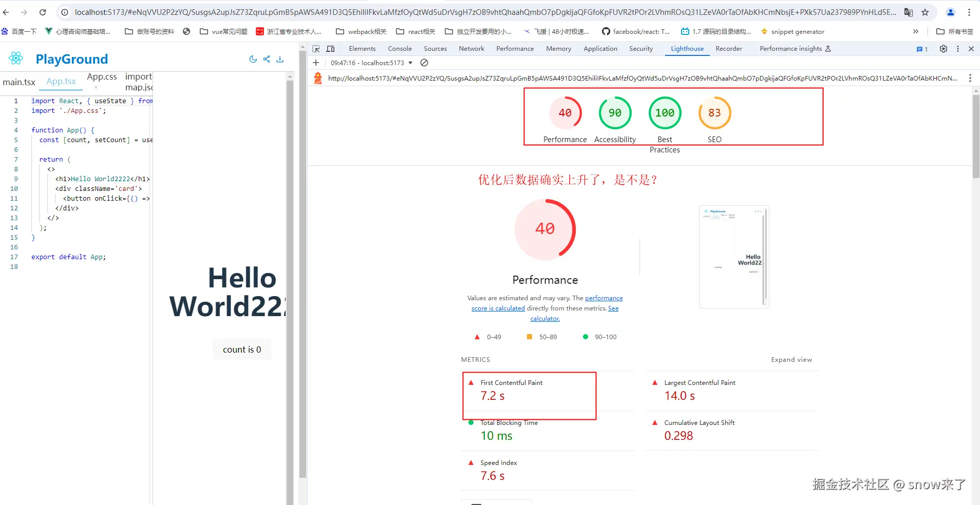Open the webpack相关 bookmark folder

click(x=361, y=31)
